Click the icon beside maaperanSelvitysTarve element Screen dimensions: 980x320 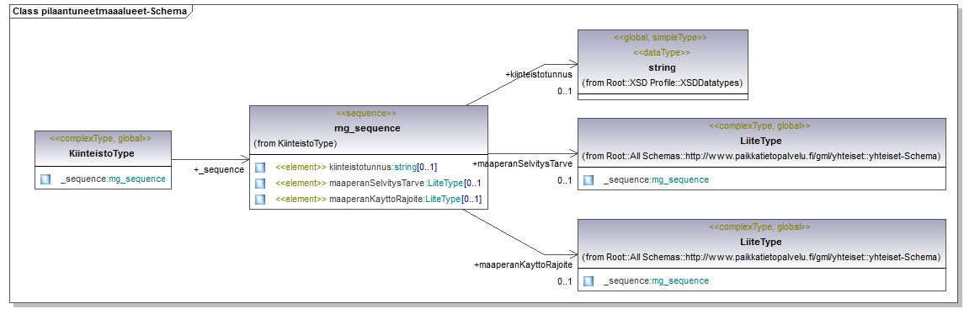(x=260, y=183)
